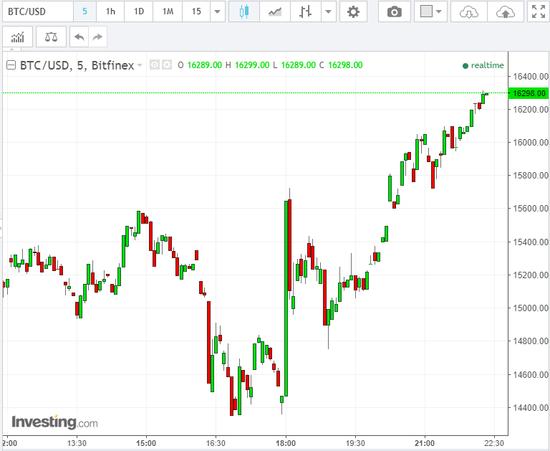Open chart style dropdown arrow

click(328, 12)
